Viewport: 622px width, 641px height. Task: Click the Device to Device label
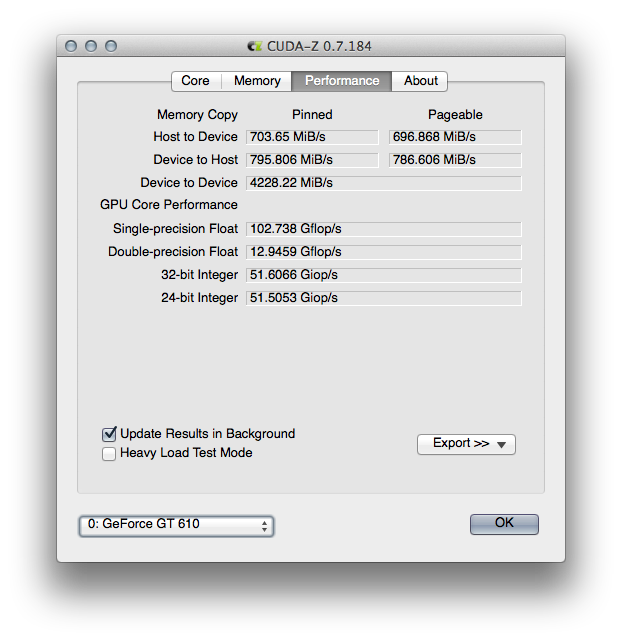[x=189, y=182]
